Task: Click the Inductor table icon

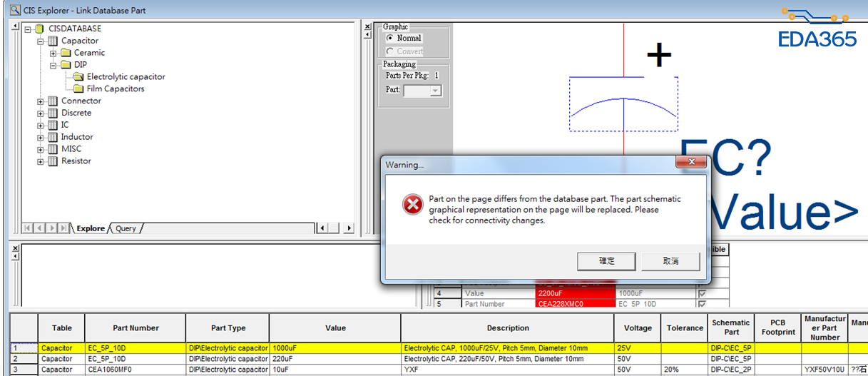Action: coord(53,137)
